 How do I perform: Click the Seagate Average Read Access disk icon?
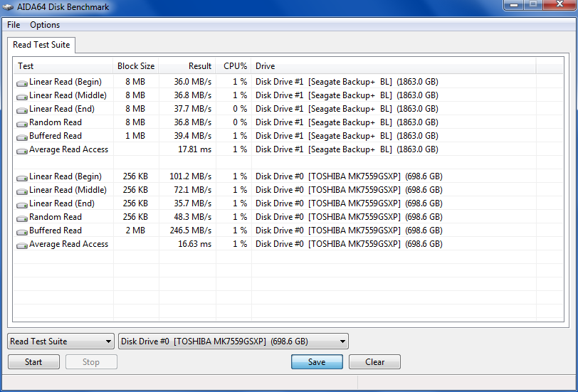click(x=22, y=150)
